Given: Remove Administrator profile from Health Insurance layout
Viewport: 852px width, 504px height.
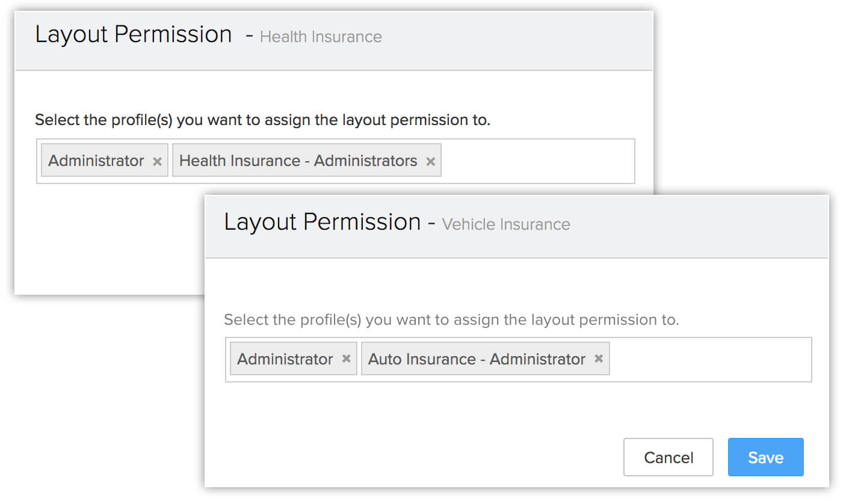Looking at the screenshot, I should point(157,161).
